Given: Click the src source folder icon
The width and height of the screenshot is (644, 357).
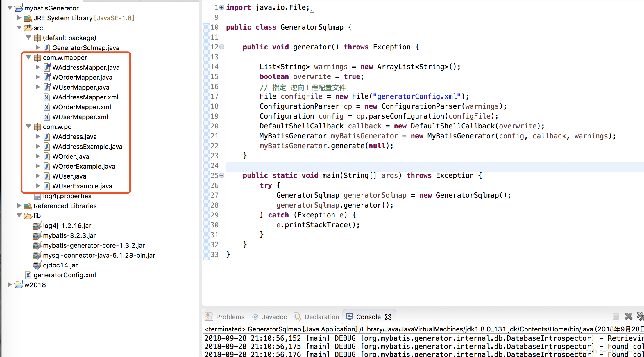Looking at the screenshot, I should pyautogui.click(x=28, y=28).
